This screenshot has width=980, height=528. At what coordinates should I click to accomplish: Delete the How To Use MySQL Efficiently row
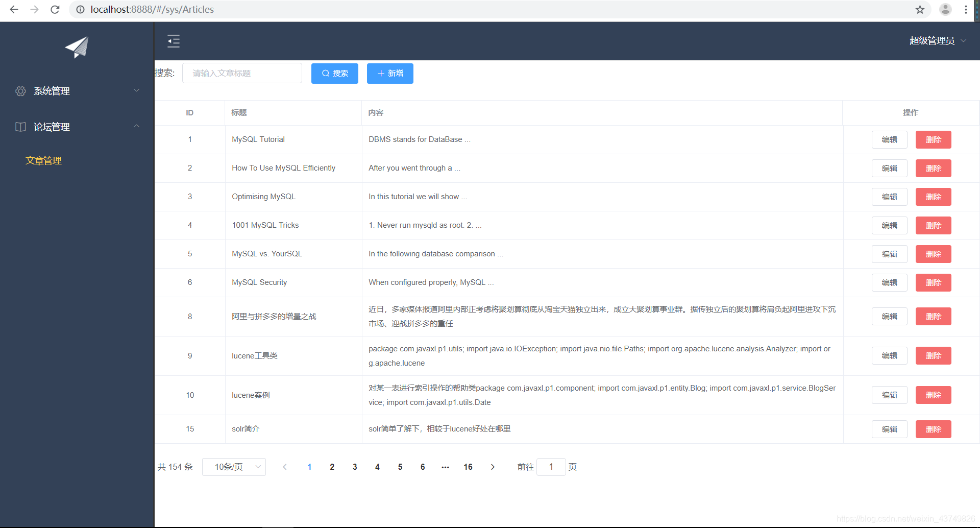[933, 168]
